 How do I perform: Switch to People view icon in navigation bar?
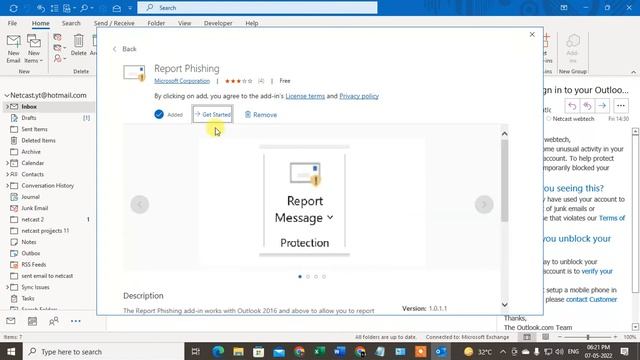point(53,321)
